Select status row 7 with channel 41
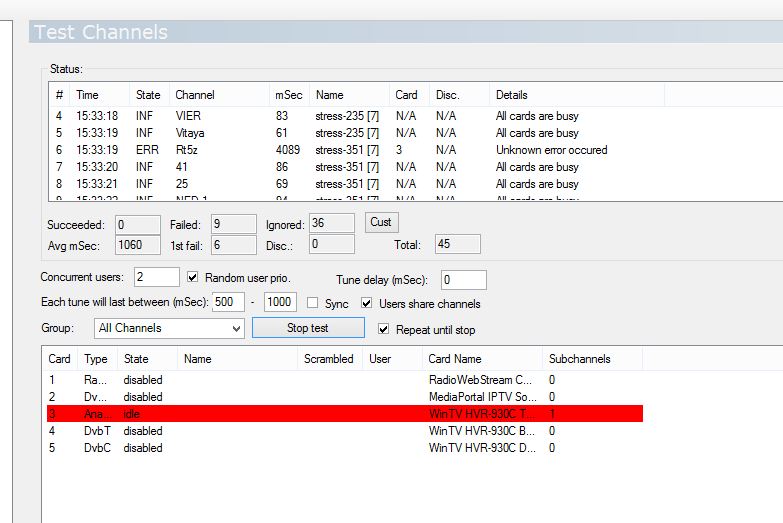 (357, 167)
